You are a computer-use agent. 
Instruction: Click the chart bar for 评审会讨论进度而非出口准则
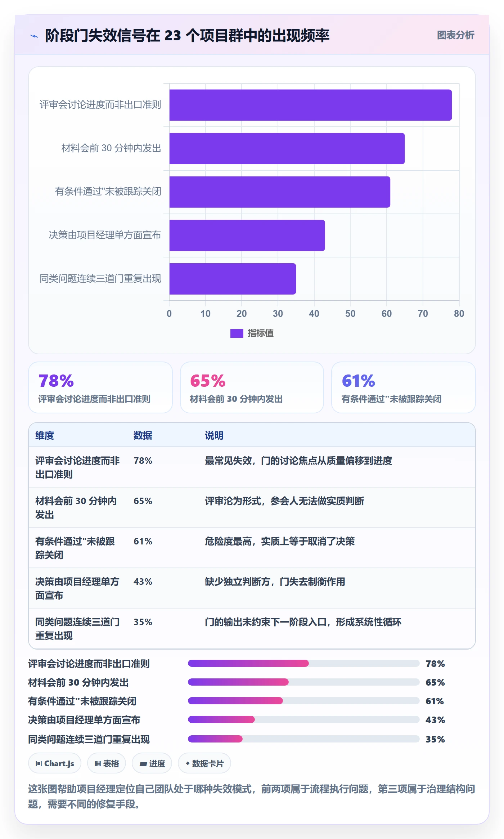(310, 105)
